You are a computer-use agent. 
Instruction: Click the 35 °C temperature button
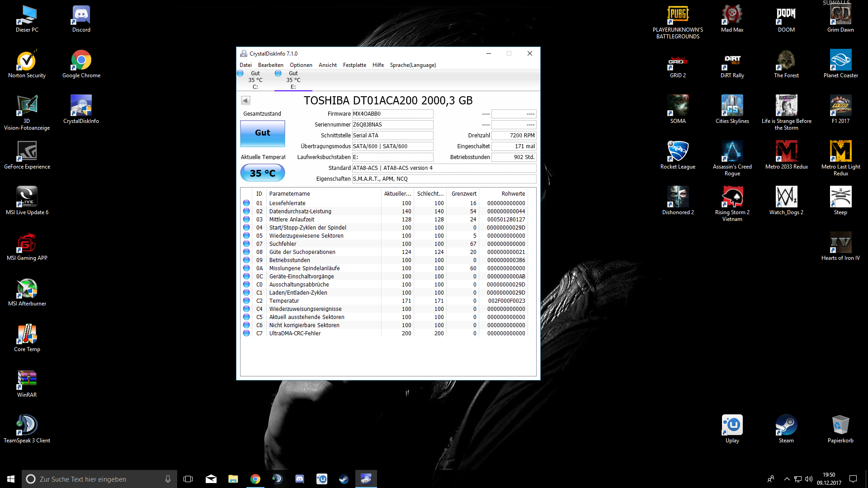coord(262,173)
